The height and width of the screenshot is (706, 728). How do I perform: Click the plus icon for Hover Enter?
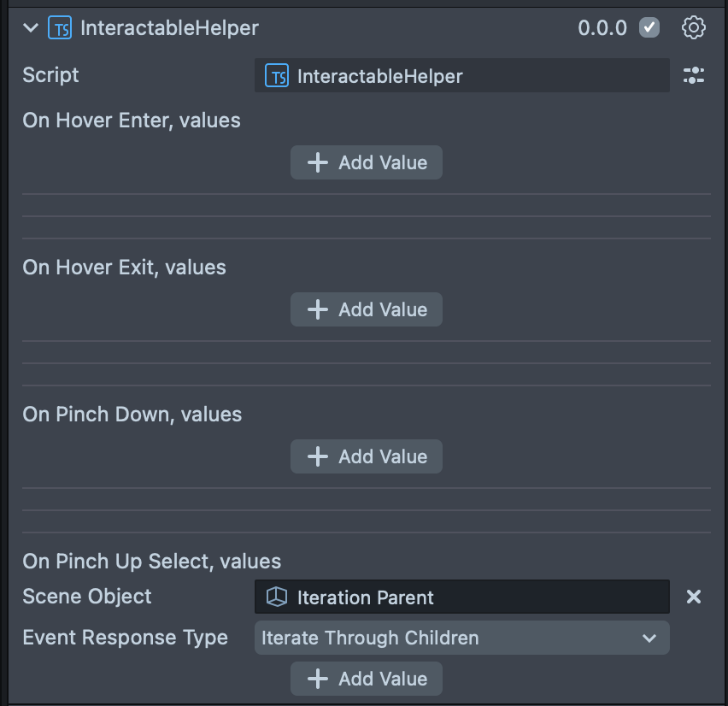[318, 162]
